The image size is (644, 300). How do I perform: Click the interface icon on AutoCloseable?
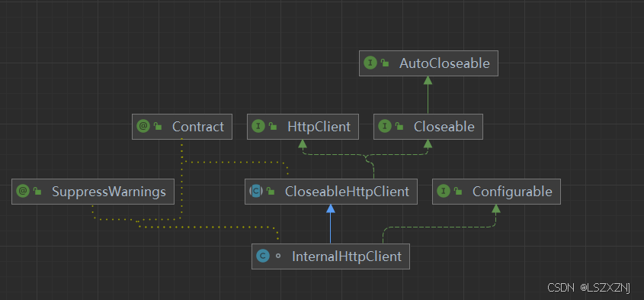click(370, 63)
